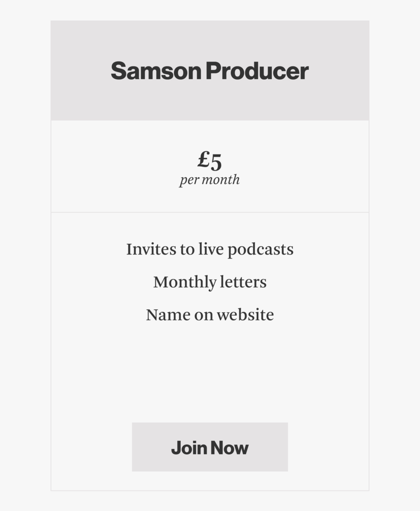420x511 pixels.
Task: Select the "Invites to live podcasts" line
Action: (x=210, y=249)
